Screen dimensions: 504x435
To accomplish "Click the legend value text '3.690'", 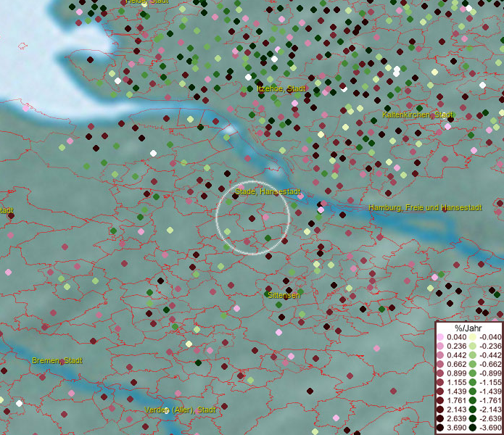I will [456, 428].
